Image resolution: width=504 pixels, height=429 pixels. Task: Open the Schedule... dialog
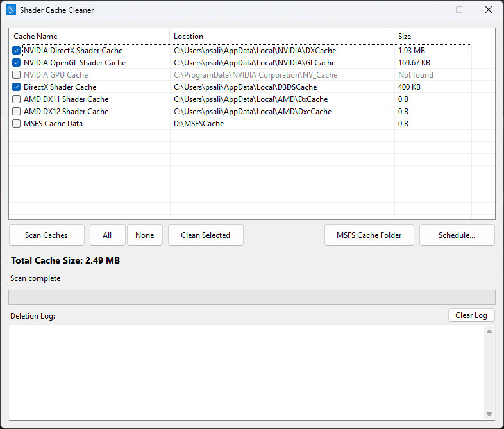[457, 235]
